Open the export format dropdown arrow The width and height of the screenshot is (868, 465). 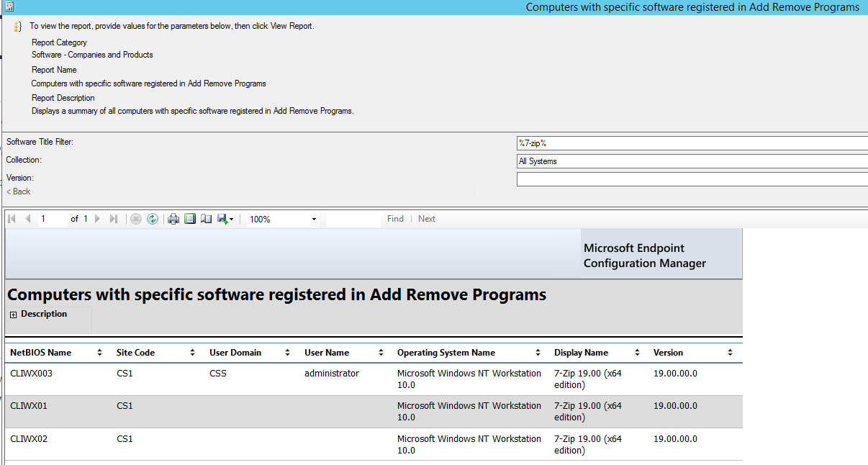pos(232,219)
